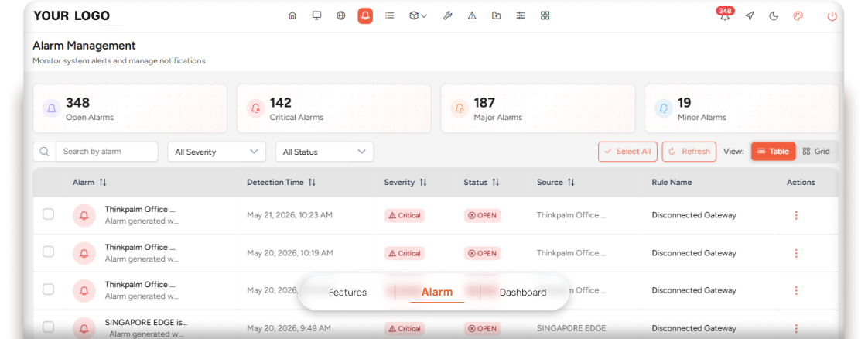Open the folder icon in top navigation
The image size is (868, 339).
(x=497, y=16)
